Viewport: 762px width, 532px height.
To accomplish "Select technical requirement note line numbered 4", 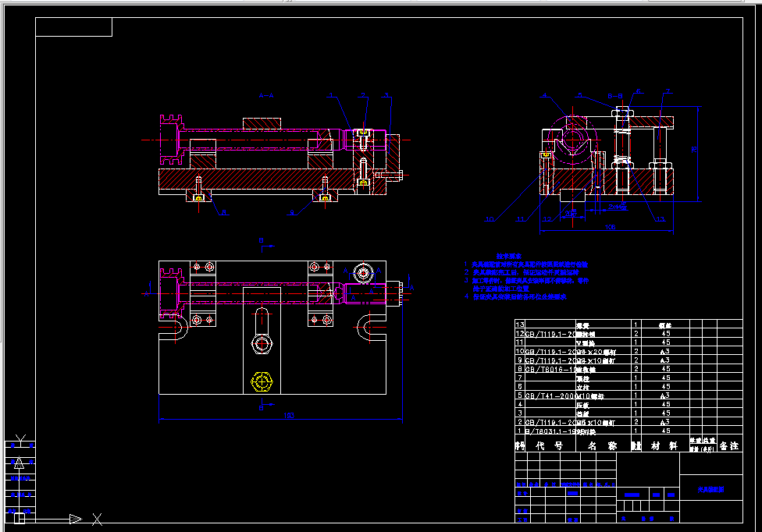I will coord(515,296).
